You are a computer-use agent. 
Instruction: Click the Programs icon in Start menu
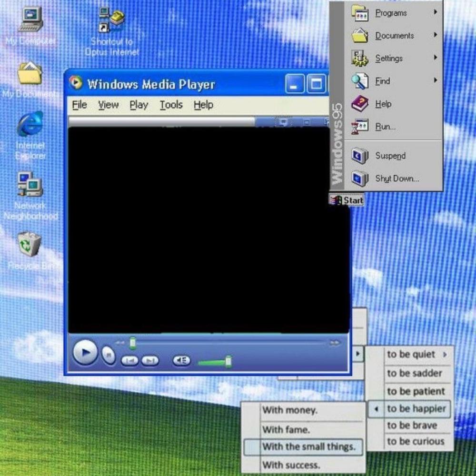(x=360, y=13)
